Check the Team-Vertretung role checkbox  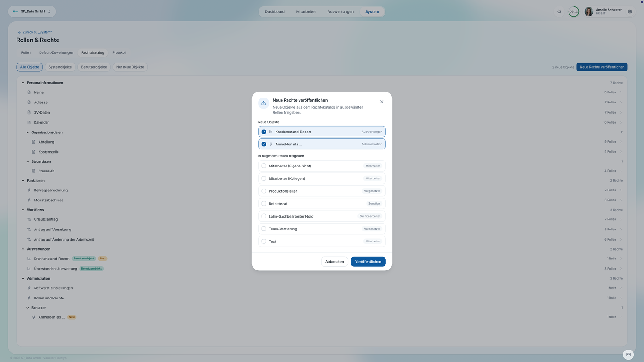[x=264, y=229]
